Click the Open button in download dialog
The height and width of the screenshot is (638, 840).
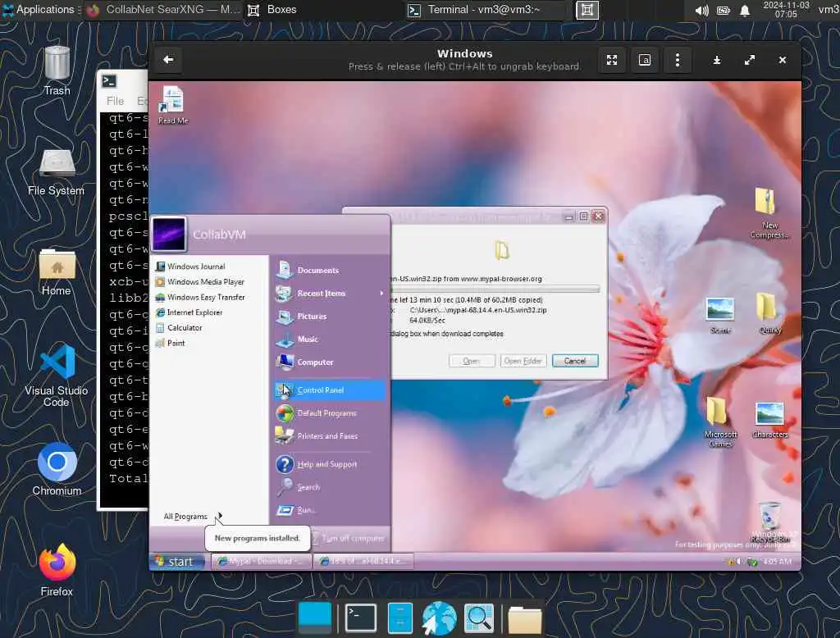[472, 361]
